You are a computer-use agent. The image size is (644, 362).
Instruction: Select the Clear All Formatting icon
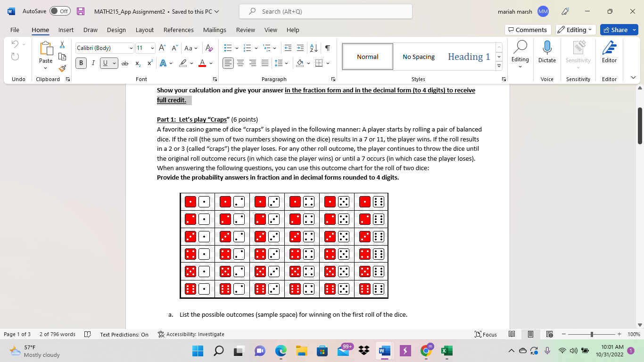[x=209, y=48]
